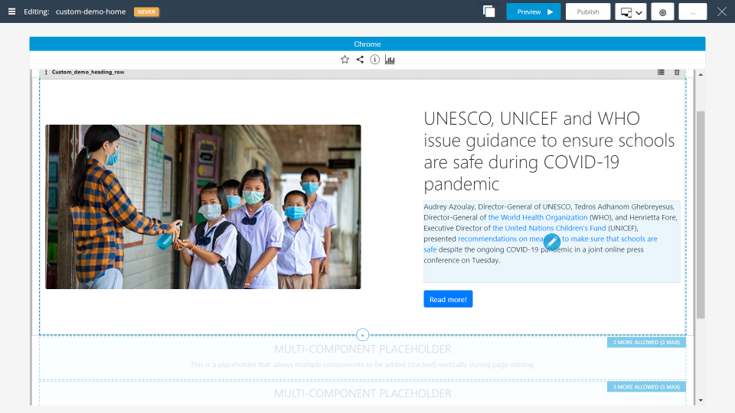Click the plus circle to add component
Screen dimensions: 735x413
point(363,335)
